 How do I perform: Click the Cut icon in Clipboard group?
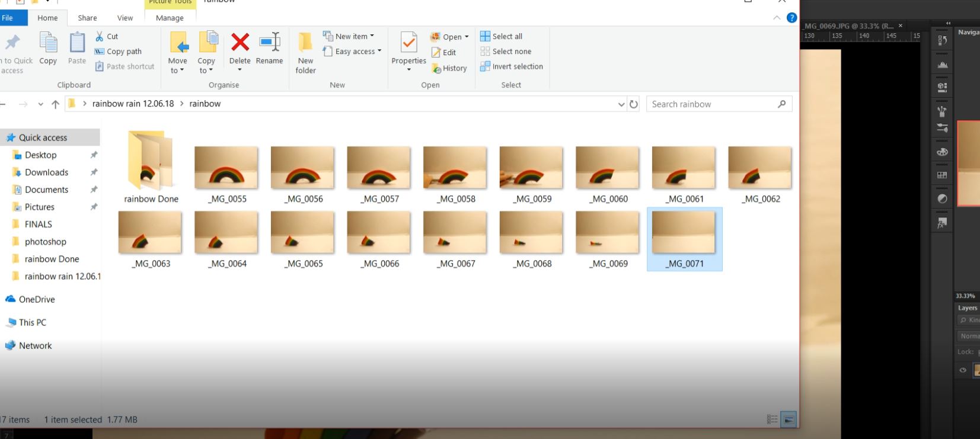coord(100,36)
